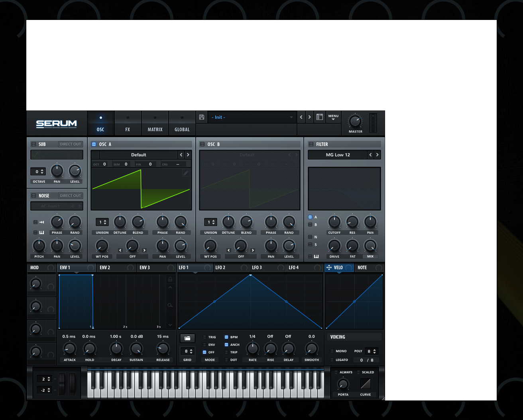Select previous preset arrow

(x=301, y=117)
